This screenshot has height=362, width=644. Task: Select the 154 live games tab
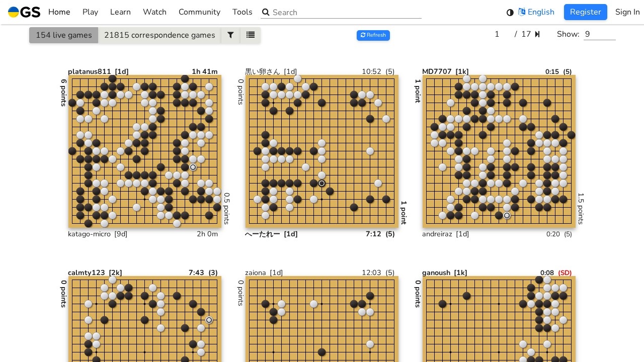click(x=63, y=35)
